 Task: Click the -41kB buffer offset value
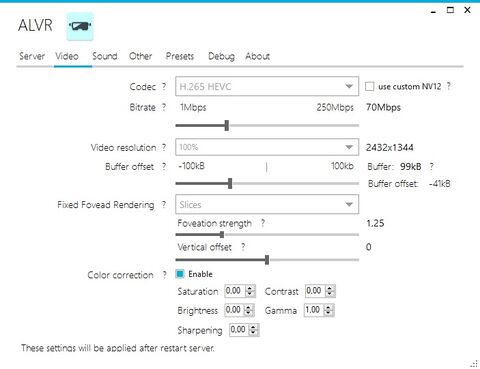(x=440, y=184)
